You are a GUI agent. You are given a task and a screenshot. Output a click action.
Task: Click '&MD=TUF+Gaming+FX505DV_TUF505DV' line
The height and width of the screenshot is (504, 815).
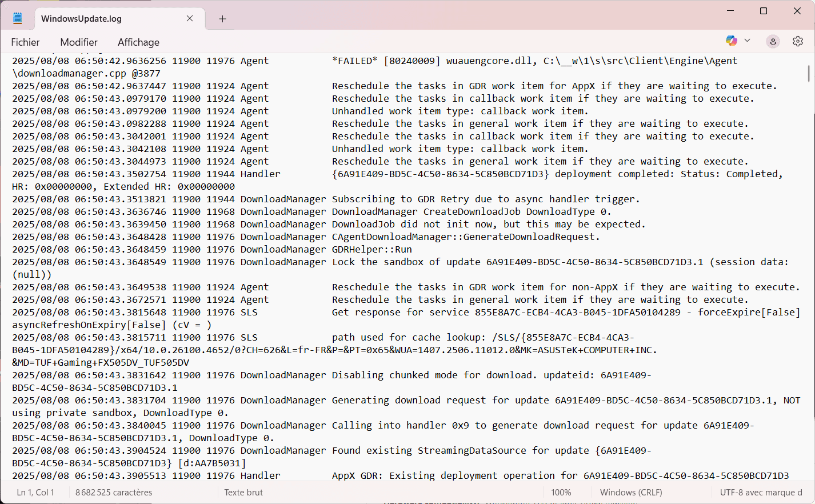101,362
